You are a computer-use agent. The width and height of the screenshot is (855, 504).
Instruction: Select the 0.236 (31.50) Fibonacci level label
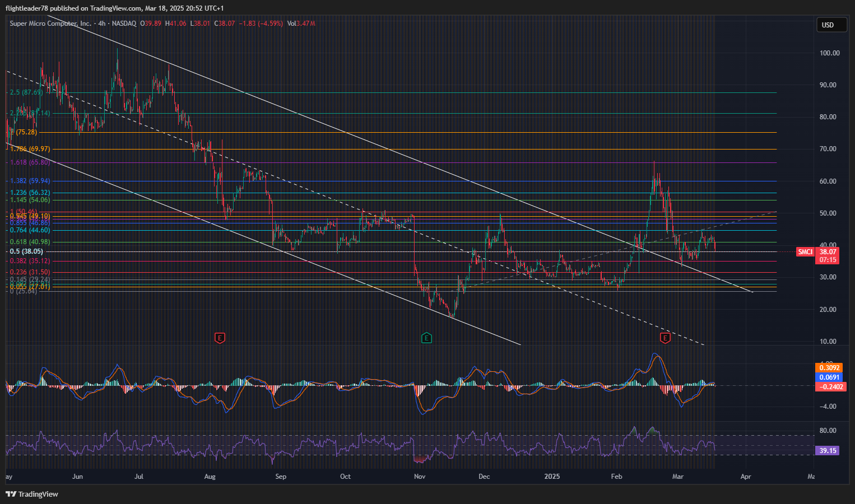tap(30, 272)
